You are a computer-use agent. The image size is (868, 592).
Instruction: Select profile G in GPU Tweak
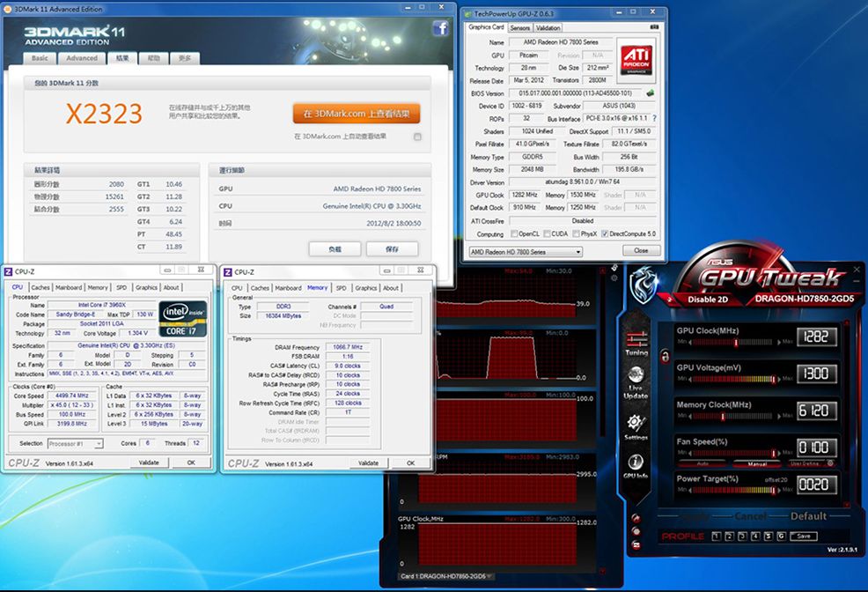click(781, 536)
